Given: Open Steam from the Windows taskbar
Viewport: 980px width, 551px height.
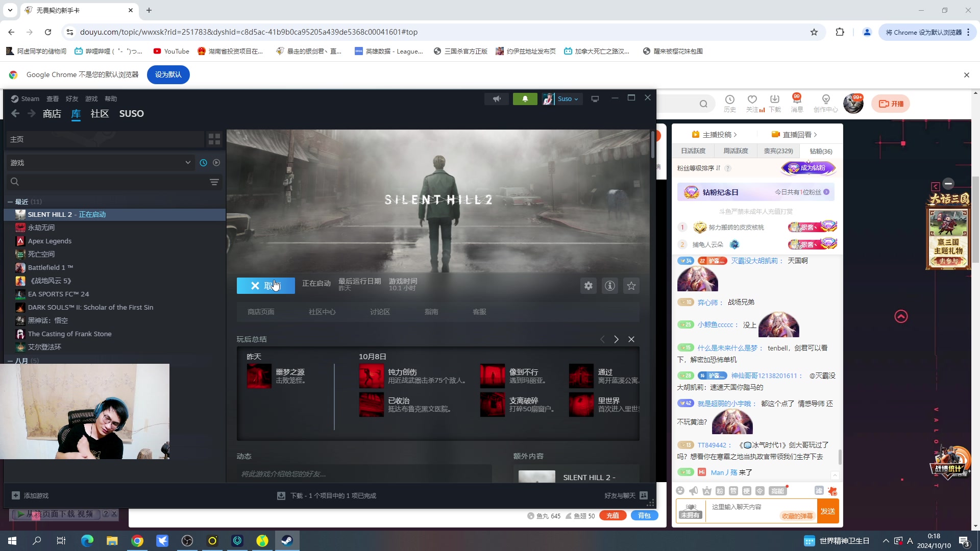Looking at the screenshot, I should tap(287, 541).
